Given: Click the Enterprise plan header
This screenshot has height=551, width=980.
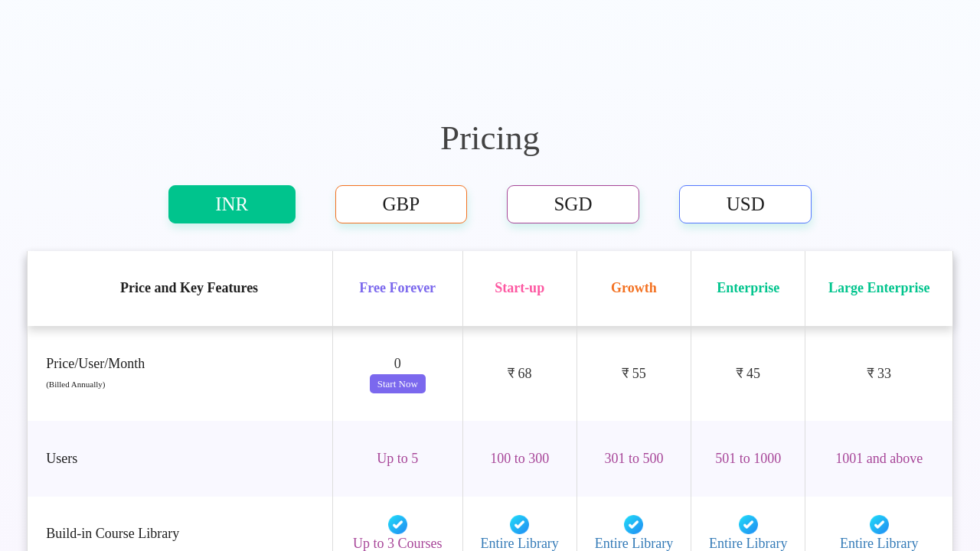Looking at the screenshot, I should [748, 288].
